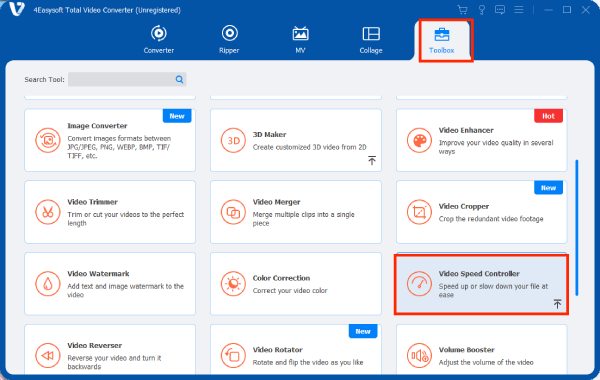Click 'Speed up or slow down' description
Viewport: 600px width, 380px height.
point(493,290)
